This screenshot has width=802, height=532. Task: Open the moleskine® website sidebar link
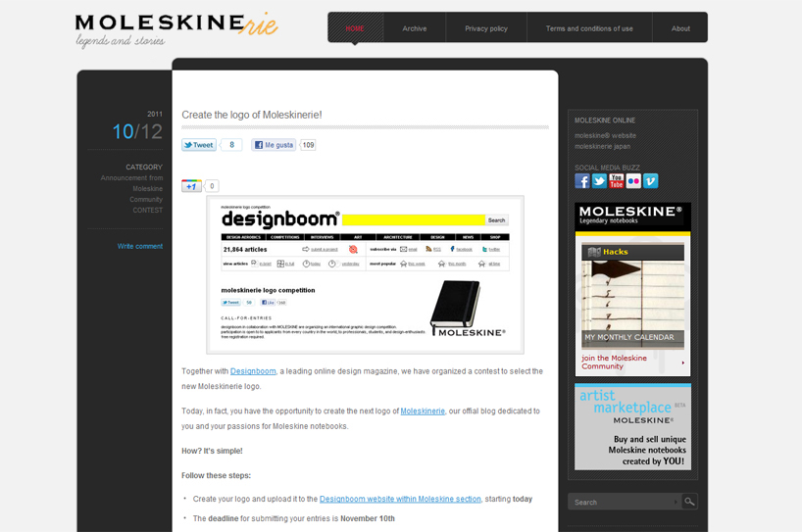point(605,136)
